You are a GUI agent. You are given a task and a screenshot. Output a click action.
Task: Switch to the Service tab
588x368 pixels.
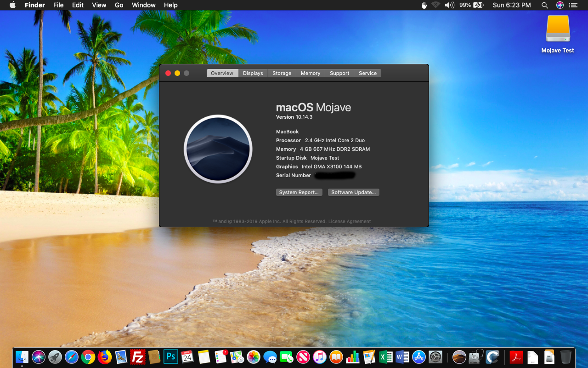coord(367,73)
